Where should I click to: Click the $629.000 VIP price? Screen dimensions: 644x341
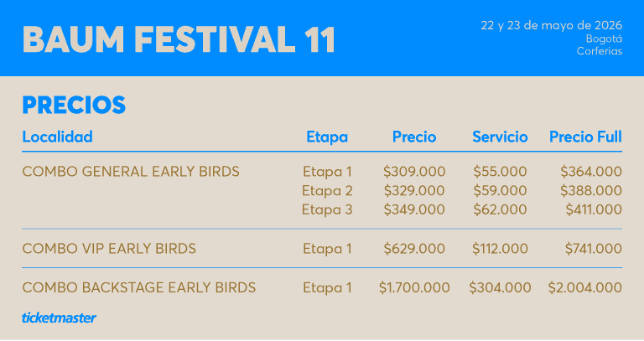coord(414,249)
